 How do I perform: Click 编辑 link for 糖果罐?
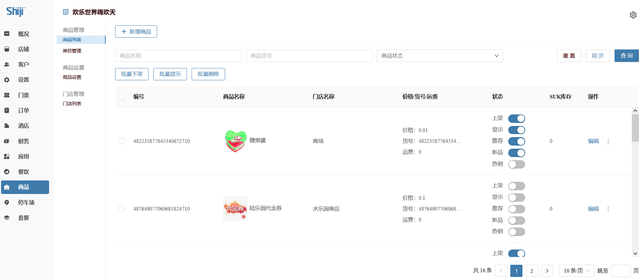(x=593, y=141)
